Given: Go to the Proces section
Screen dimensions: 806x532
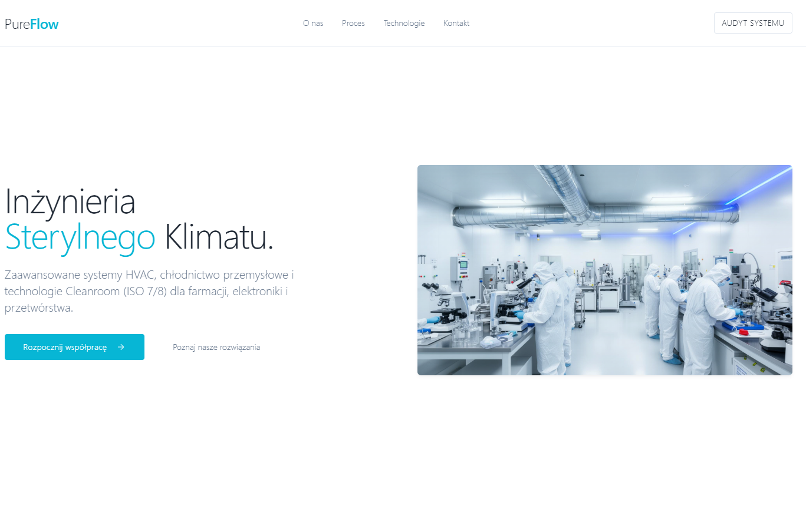Looking at the screenshot, I should click(353, 24).
